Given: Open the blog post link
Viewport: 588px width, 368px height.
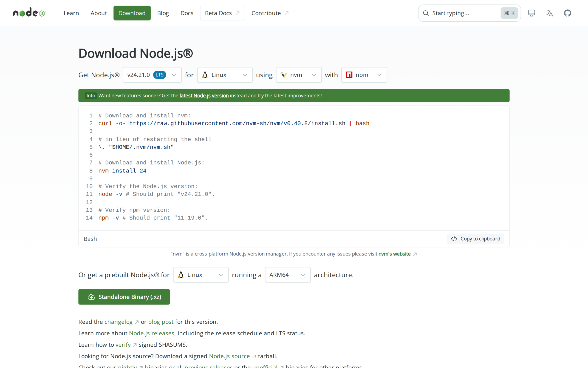Looking at the screenshot, I should coord(161,322).
